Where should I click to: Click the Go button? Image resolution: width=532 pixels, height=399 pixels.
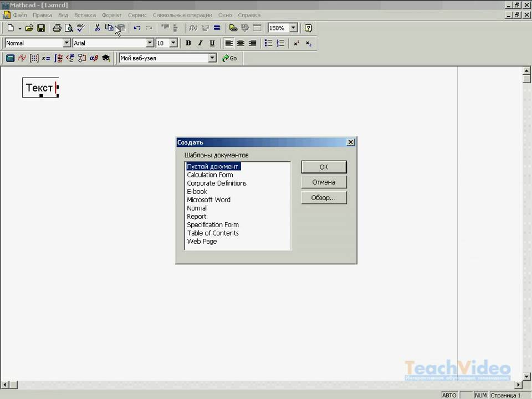229,58
